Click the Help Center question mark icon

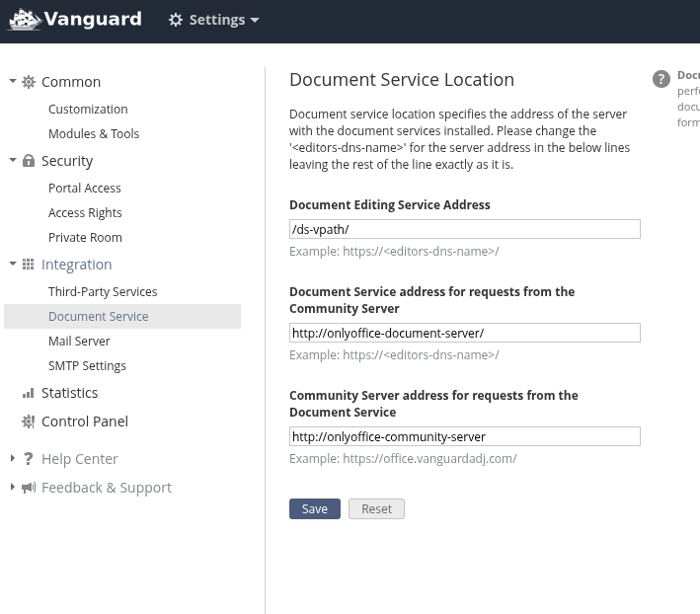point(29,459)
